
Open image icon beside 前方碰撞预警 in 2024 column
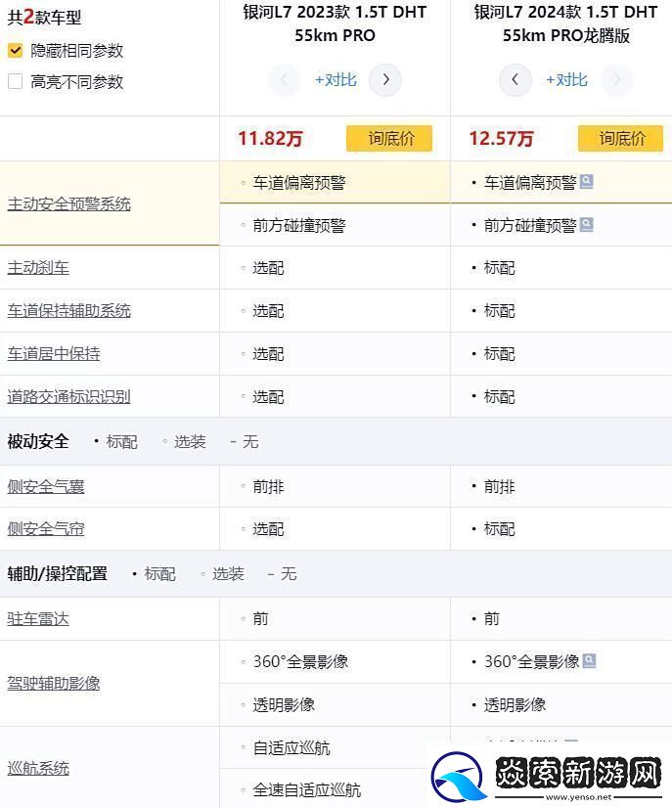[587, 225]
